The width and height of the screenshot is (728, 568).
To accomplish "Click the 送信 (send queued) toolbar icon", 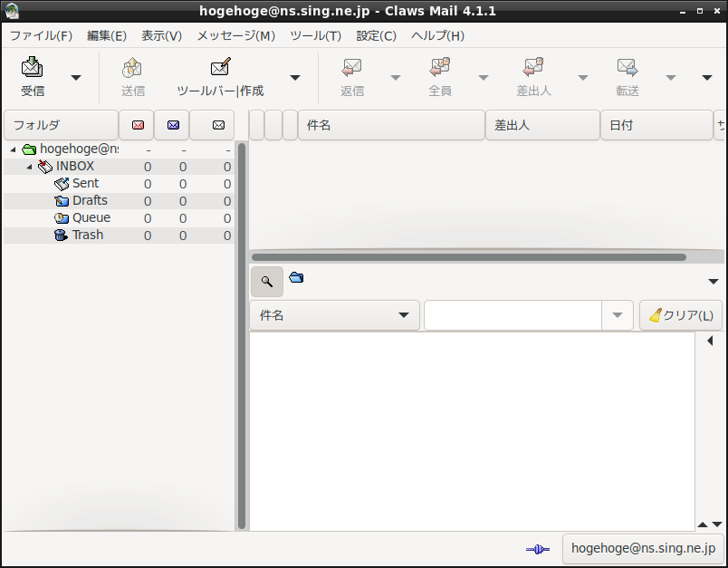I will (x=132, y=67).
